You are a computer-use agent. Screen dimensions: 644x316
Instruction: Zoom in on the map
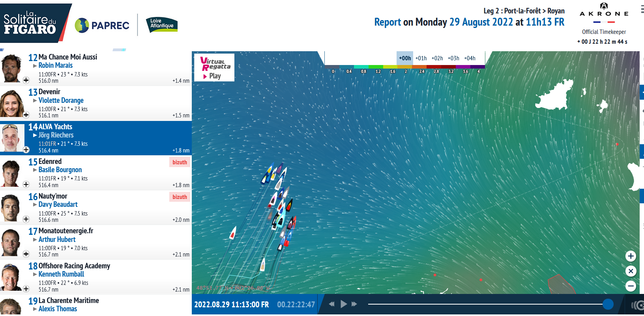(631, 256)
